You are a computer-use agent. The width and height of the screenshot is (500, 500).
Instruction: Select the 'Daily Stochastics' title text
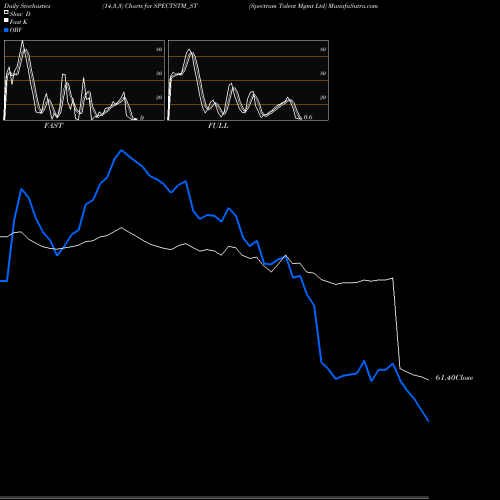pos(27,6)
